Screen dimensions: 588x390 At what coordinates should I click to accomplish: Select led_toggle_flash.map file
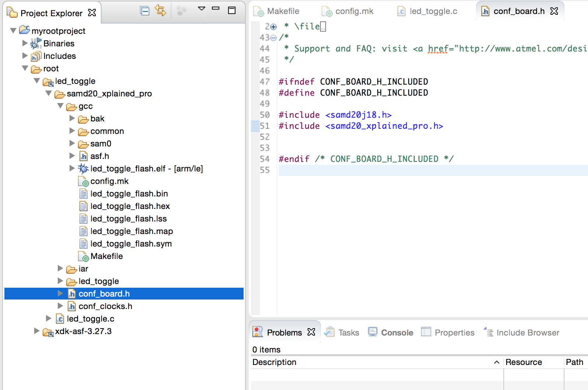coord(131,231)
